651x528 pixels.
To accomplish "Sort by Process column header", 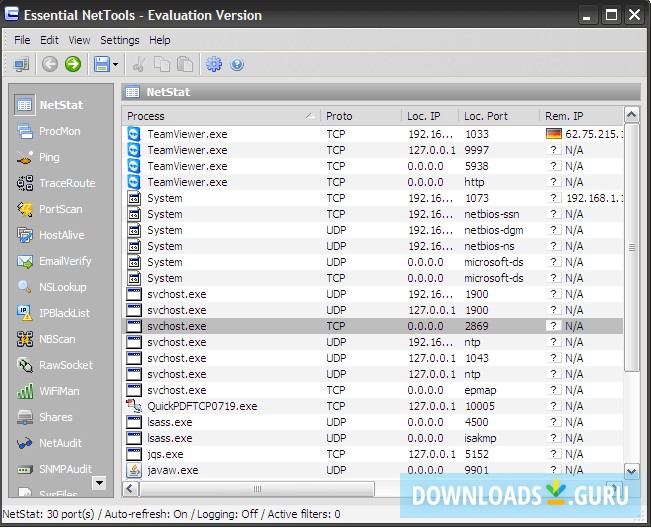I will pos(221,116).
